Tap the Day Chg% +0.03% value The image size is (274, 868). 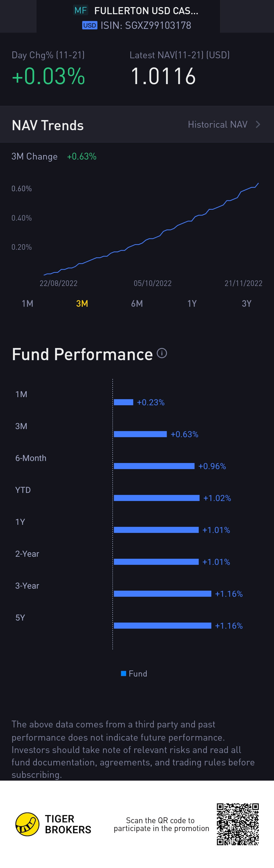click(48, 76)
